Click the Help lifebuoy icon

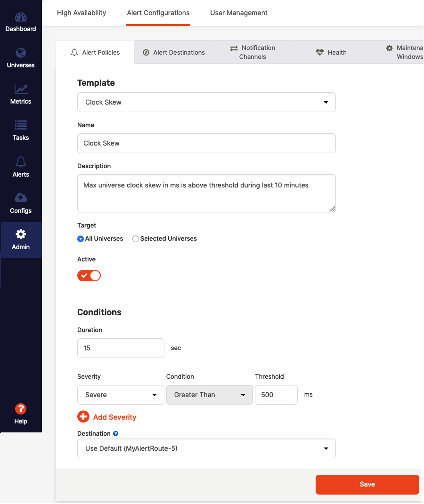coord(21,409)
